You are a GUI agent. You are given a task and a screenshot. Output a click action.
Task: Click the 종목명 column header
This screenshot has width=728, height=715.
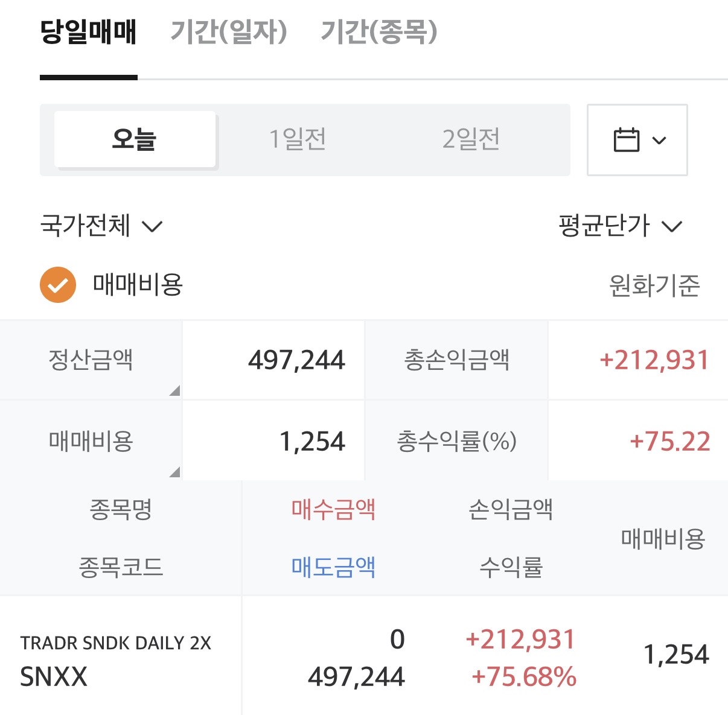tap(121, 510)
